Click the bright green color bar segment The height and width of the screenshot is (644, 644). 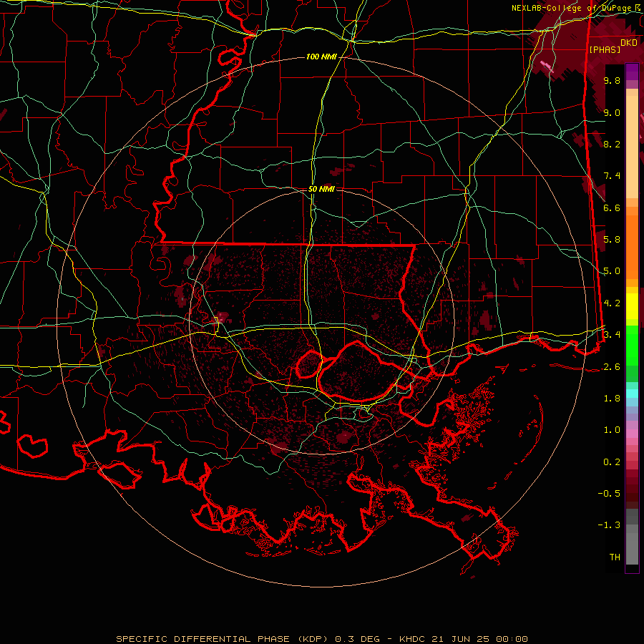click(632, 345)
